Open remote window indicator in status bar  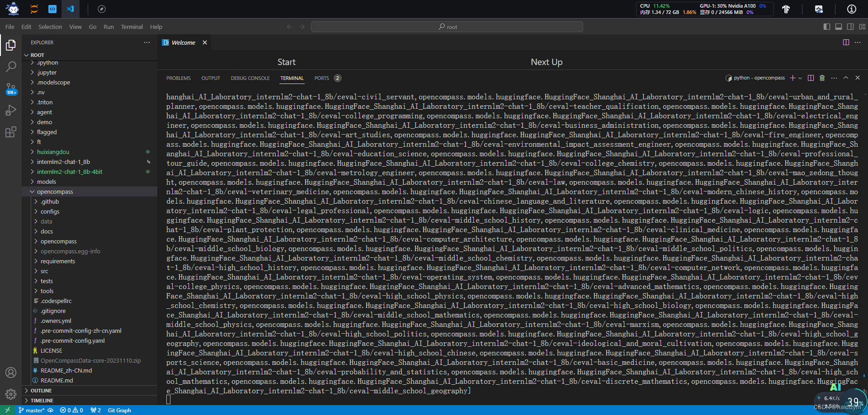(8, 410)
